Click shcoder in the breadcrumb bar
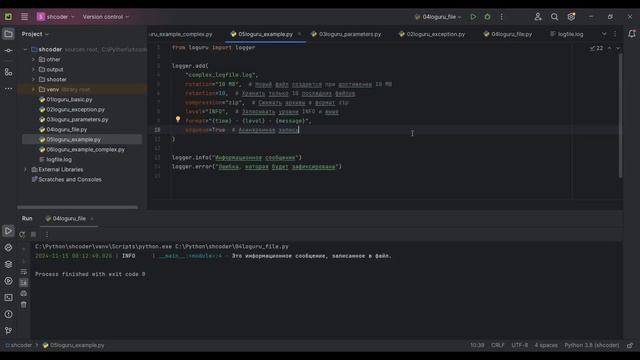 tap(18, 345)
